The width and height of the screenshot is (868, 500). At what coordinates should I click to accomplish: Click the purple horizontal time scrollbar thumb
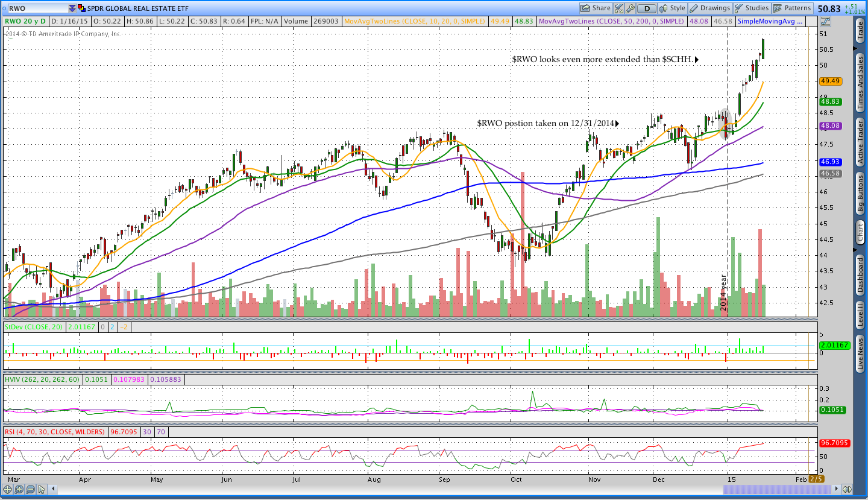(776, 489)
